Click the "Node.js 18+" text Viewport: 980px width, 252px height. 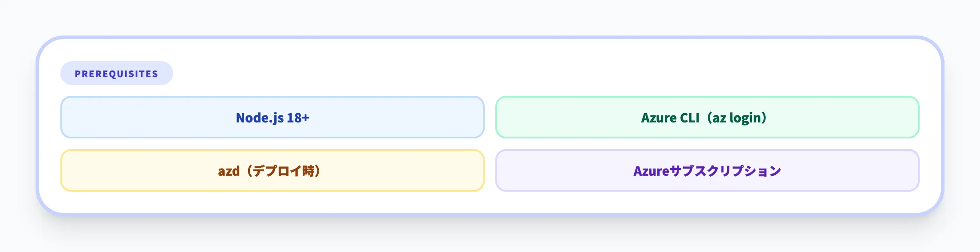(x=272, y=118)
